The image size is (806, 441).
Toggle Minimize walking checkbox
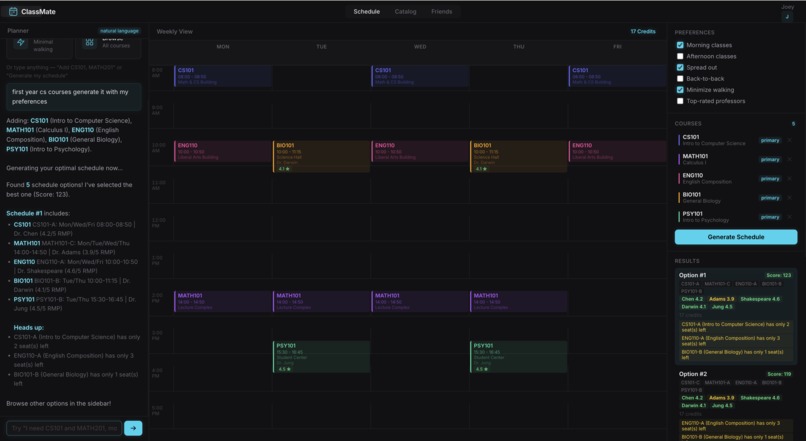point(680,89)
